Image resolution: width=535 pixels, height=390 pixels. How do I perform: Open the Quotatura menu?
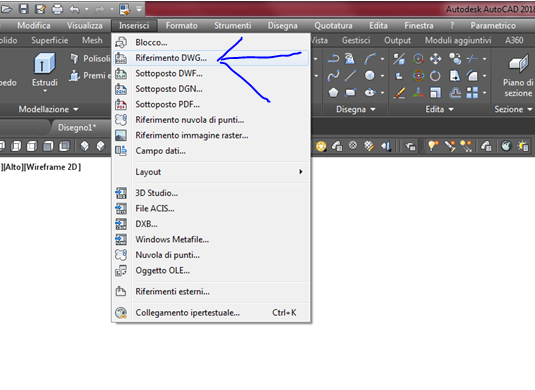pyautogui.click(x=333, y=26)
